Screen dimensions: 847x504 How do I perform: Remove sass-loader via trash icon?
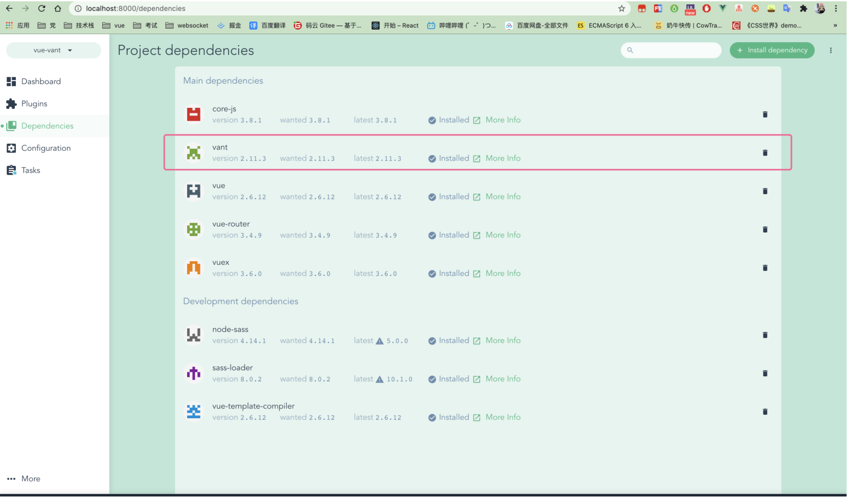coord(765,374)
